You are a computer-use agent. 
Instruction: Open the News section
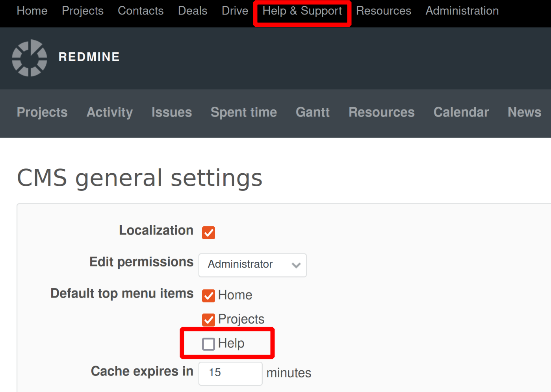(x=524, y=113)
